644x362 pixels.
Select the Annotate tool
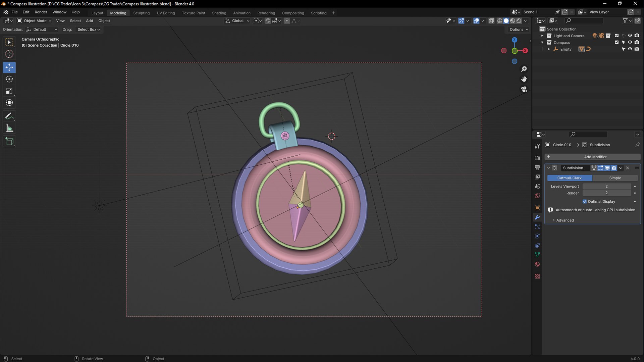[x=9, y=116]
